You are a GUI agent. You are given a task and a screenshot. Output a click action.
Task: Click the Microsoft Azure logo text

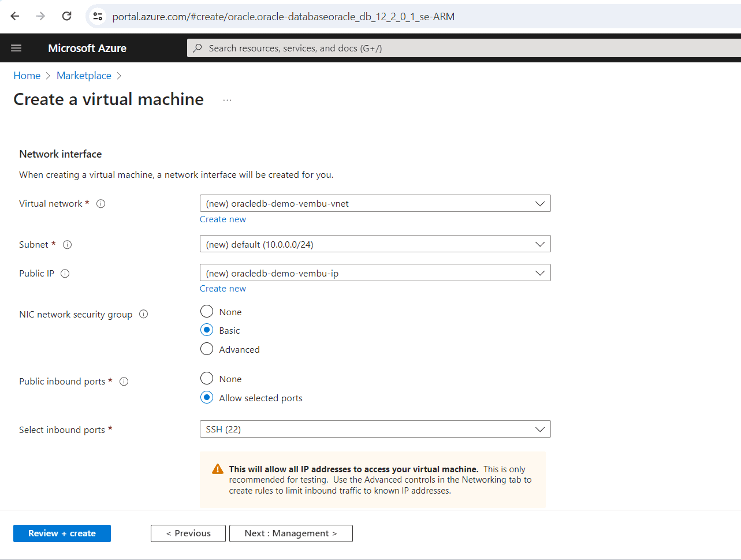tap(87, 48)
